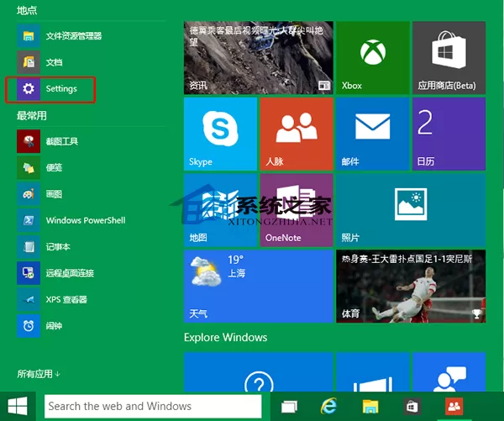Open Notepad (记事本)
The image size is (504, 421).
pos(44,247)
